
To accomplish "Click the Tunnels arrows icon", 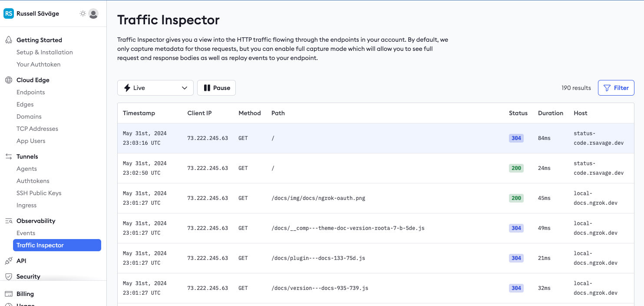I will click(x=8, y=156).
